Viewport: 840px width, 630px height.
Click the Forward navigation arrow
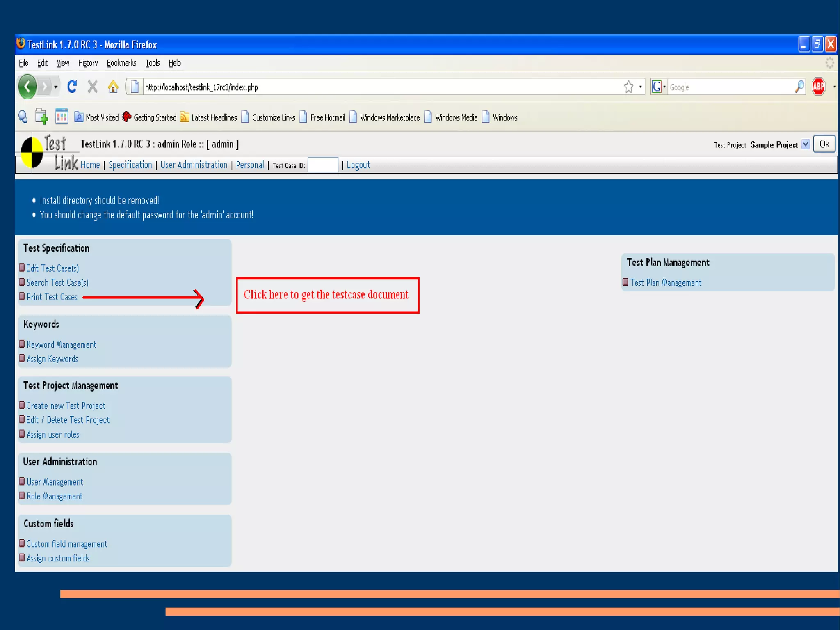click(x=44, y=87)
